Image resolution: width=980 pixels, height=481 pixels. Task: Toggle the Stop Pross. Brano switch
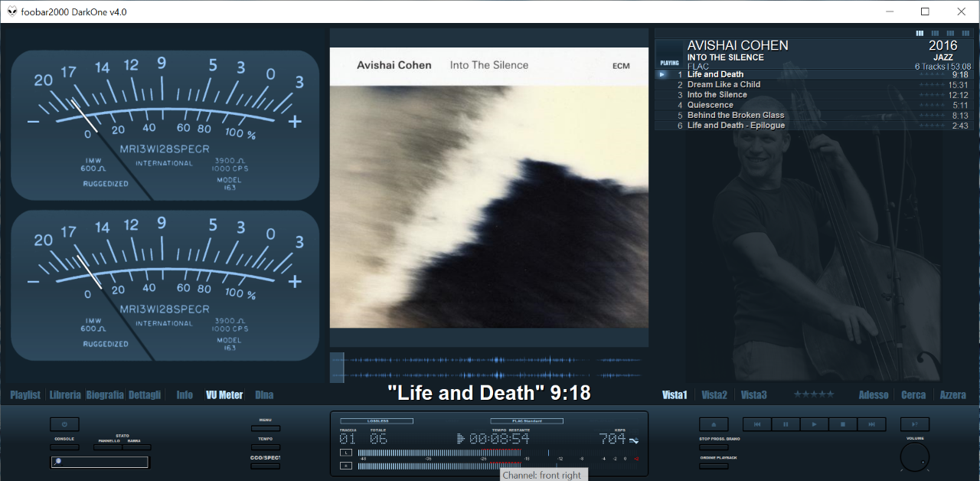tap(714, 447)
